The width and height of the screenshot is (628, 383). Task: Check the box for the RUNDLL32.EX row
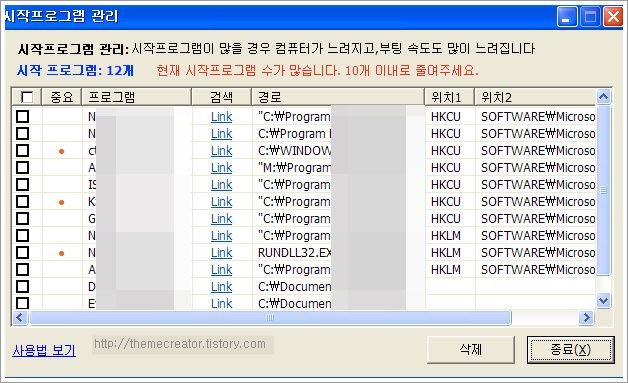pyautogui.click(x=22, y=253)
